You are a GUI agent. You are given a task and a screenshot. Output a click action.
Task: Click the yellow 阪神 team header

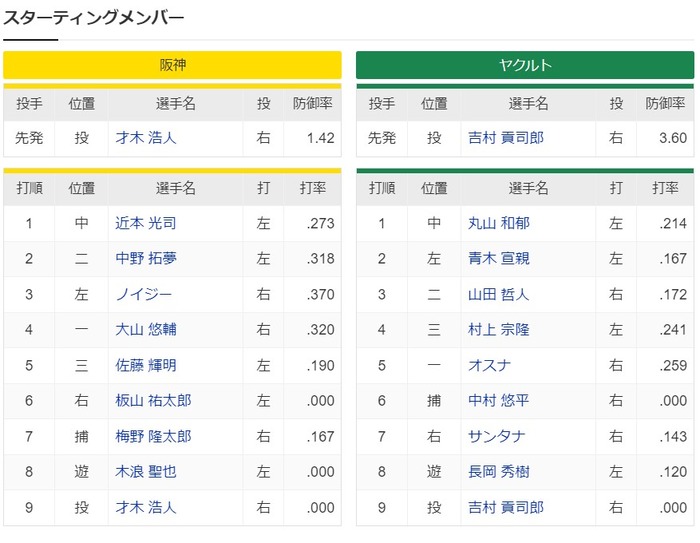pyautogui.click(x=172, y=65)
